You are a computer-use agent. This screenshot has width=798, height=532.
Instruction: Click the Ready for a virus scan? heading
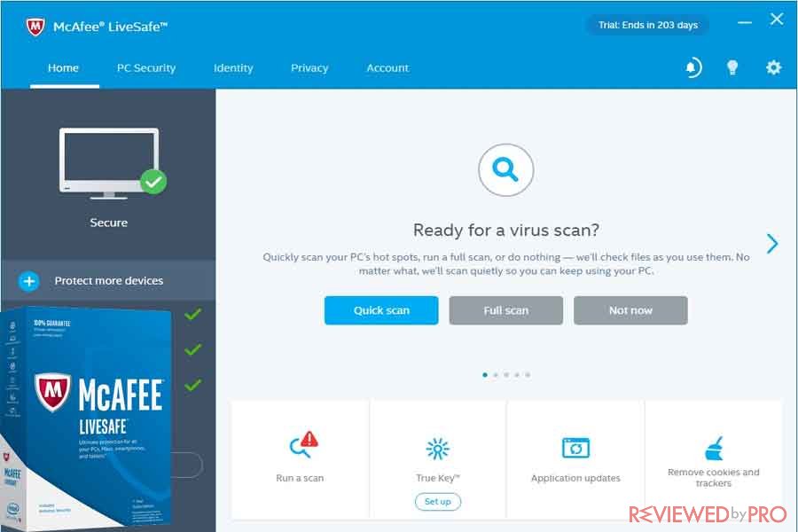[x=506, y=231]
